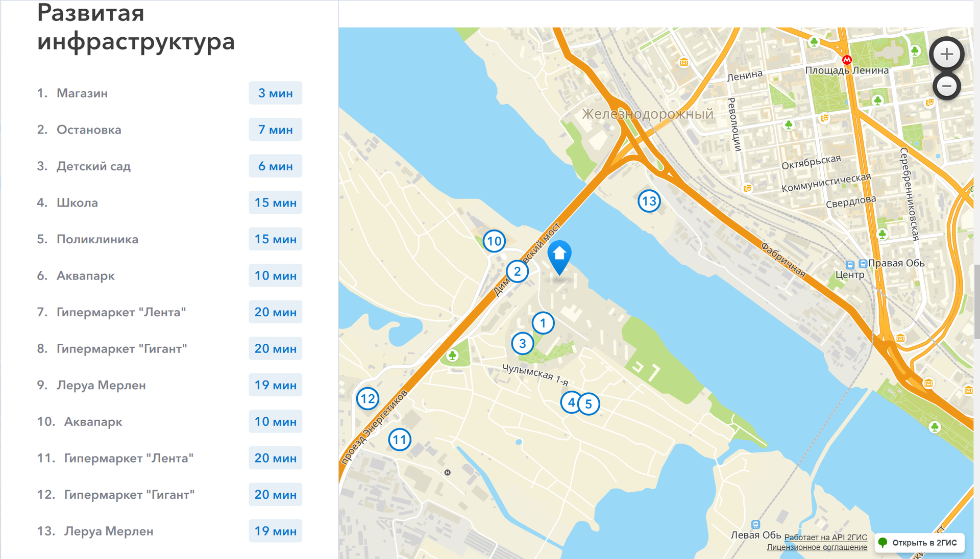The width and height of the screenshot is (980, 559).
Task: Select map marker number 10
Action: (x=494, y=241)
